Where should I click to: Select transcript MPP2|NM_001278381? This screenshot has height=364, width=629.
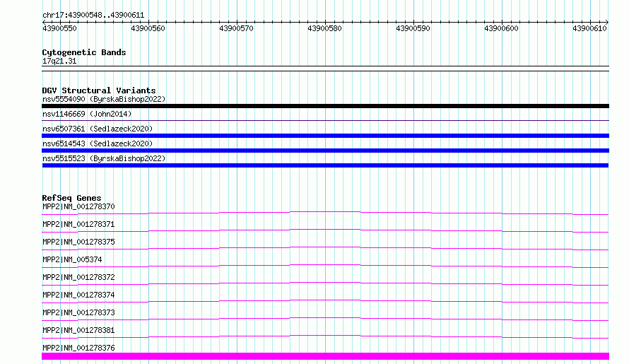[x=78, y=330]
